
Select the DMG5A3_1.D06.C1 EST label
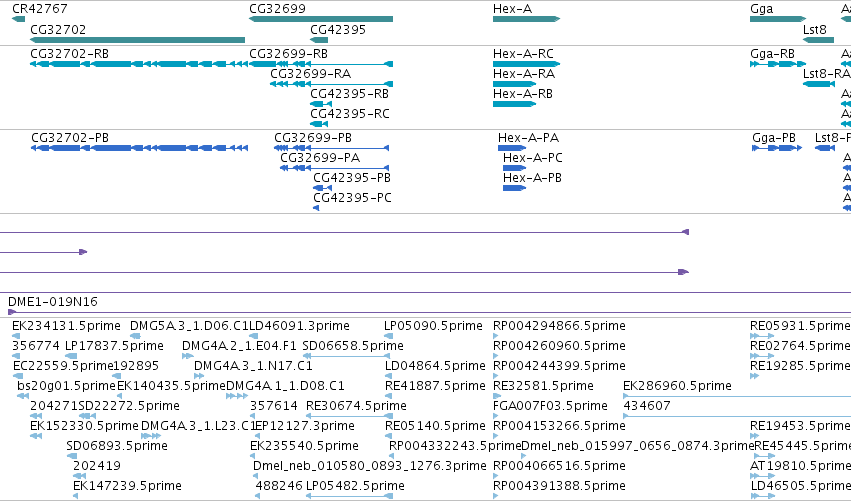pyautogui.click(x=189, y=326)
